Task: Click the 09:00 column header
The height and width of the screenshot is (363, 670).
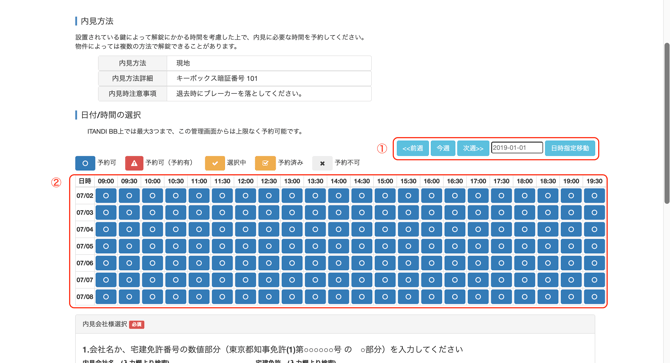Action: (106, 181)
